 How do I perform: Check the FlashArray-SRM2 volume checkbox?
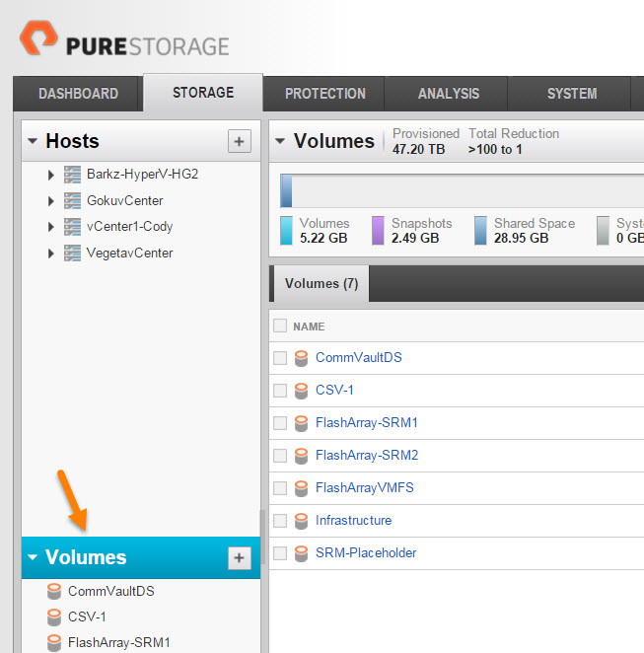coord(280,455)
